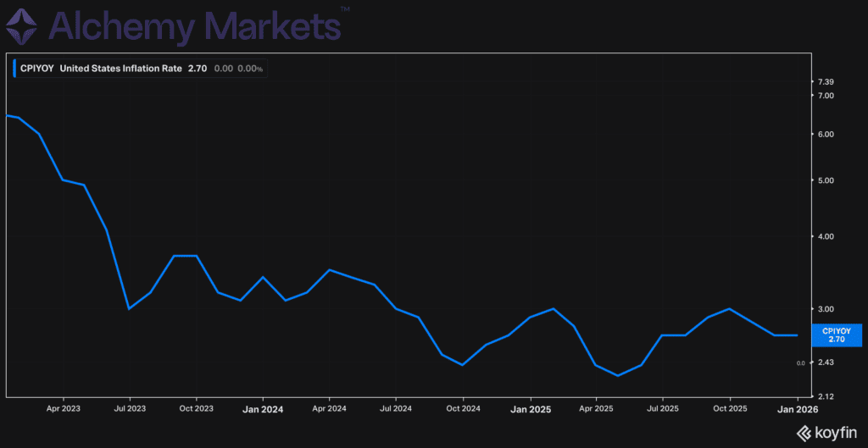Click the 0.00% change value in legend
The height and width of the screenshot is (448, 868).
250,69
